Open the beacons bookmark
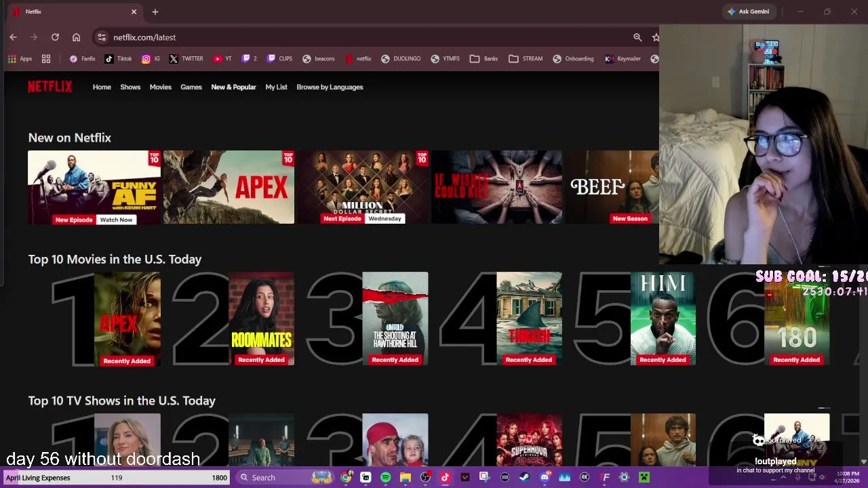This screenshot has height=488, width=868. 318,59
